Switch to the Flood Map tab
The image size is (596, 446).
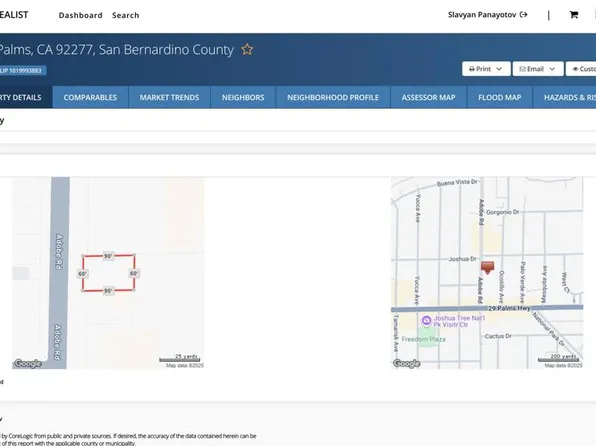499,97
